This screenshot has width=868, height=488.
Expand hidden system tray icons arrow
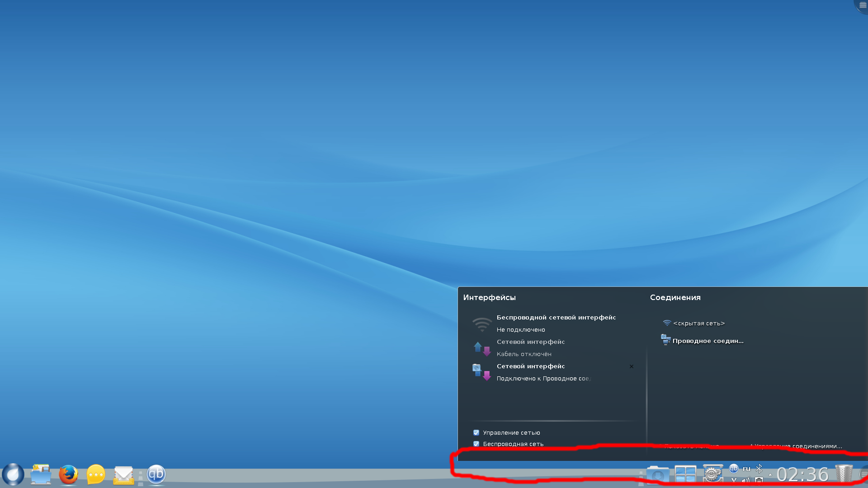coord(770,475)
